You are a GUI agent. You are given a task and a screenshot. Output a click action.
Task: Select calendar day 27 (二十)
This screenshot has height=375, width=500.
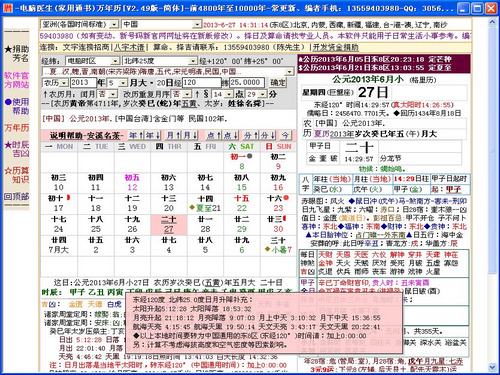[x=169, y=225]
